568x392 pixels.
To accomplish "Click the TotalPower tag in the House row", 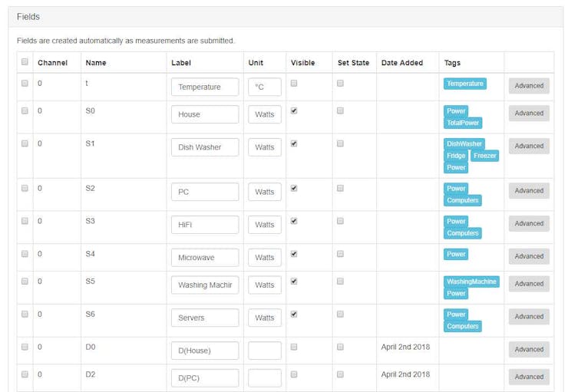I will (x=463, y=123).
